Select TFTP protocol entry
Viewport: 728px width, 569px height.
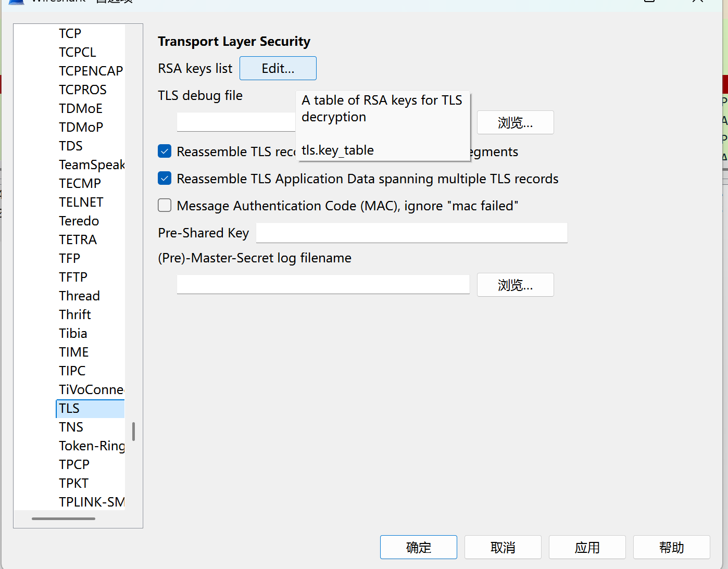pos(73,277)
